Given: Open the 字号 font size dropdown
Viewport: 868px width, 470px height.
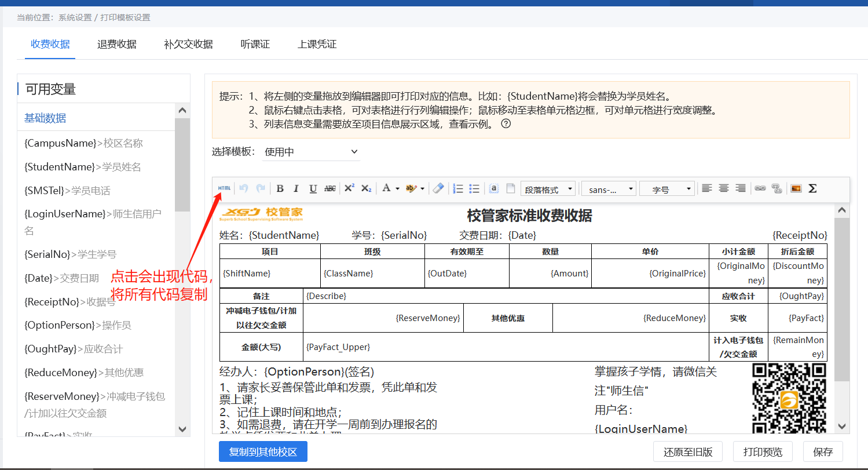Looking at the screenshot, I should tap(667, 189).
